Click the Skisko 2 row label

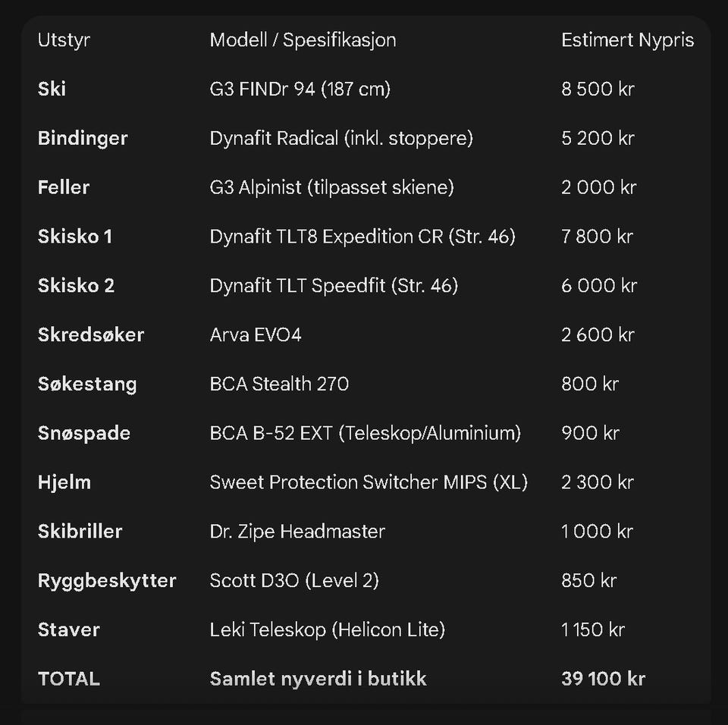click(x=76, y=286)
